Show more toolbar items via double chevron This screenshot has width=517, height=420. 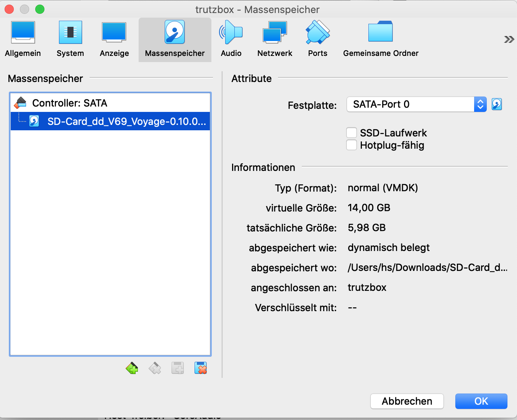click(x=509, y=39)
